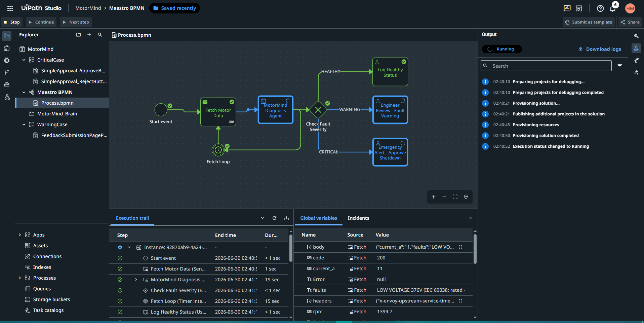Click Submit as template

point(589,22)
